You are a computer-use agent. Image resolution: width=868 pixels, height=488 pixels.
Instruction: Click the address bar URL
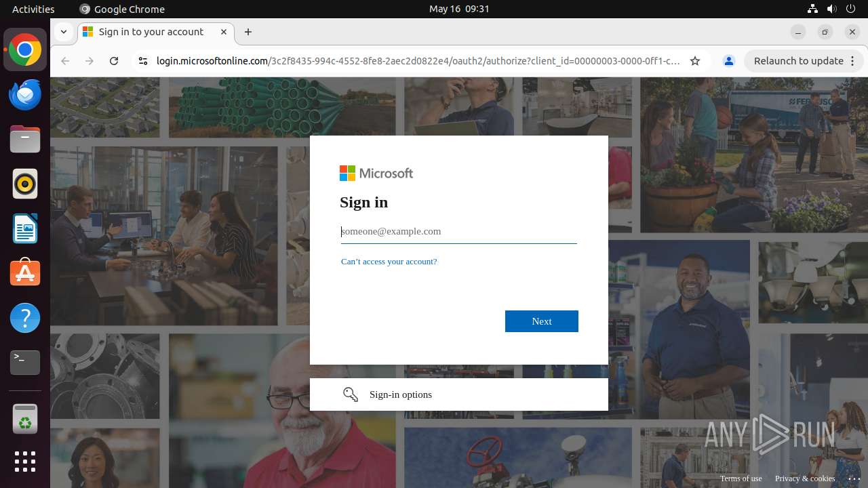point(418,61)
